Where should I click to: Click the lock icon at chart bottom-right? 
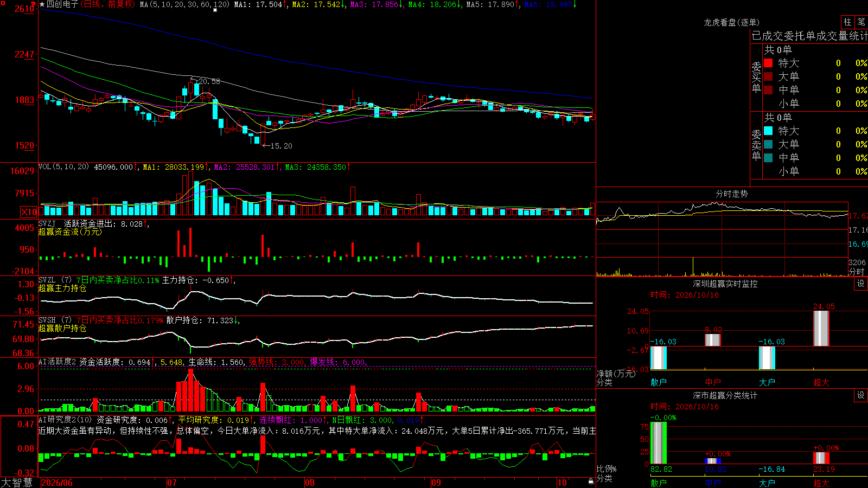(591, 481)
